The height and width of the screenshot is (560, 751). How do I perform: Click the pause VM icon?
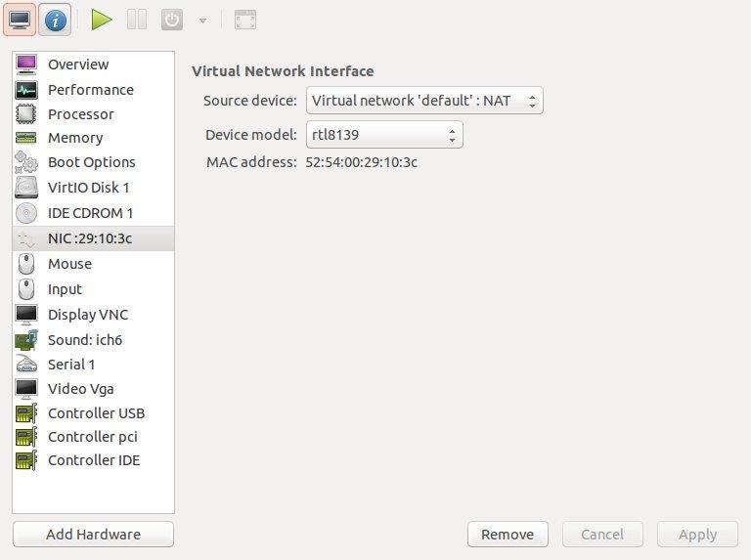(137, 21)
